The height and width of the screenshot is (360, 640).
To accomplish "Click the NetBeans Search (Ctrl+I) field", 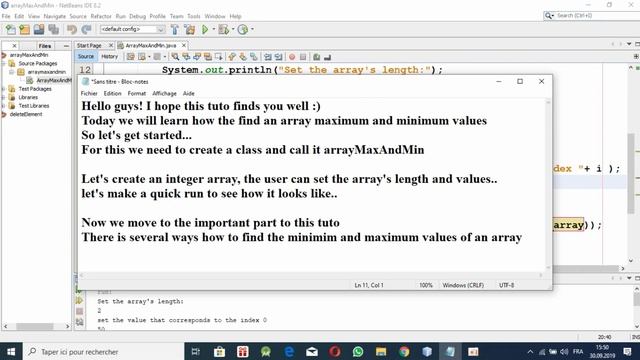I will 592,16.
